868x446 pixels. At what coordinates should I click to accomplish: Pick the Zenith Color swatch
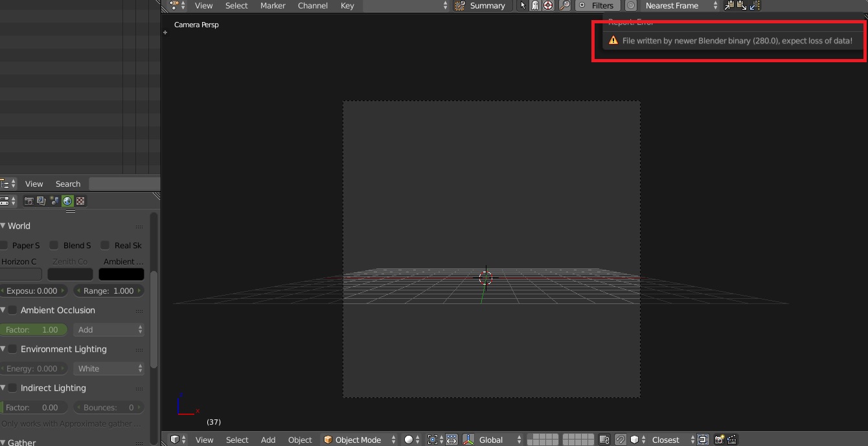[x=70, y=274]
